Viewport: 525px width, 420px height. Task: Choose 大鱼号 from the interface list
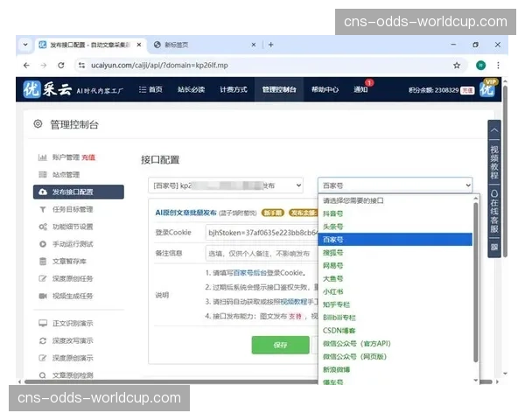395,278
